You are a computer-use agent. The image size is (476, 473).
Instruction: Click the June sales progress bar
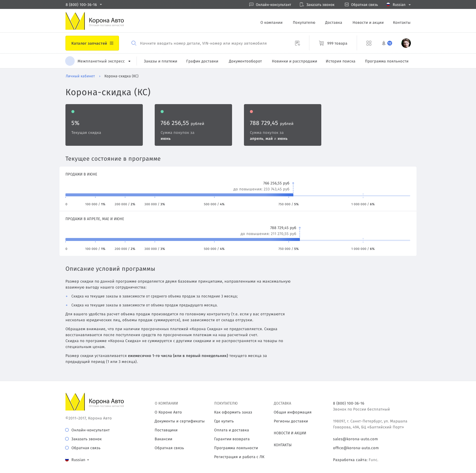point(238,195)
